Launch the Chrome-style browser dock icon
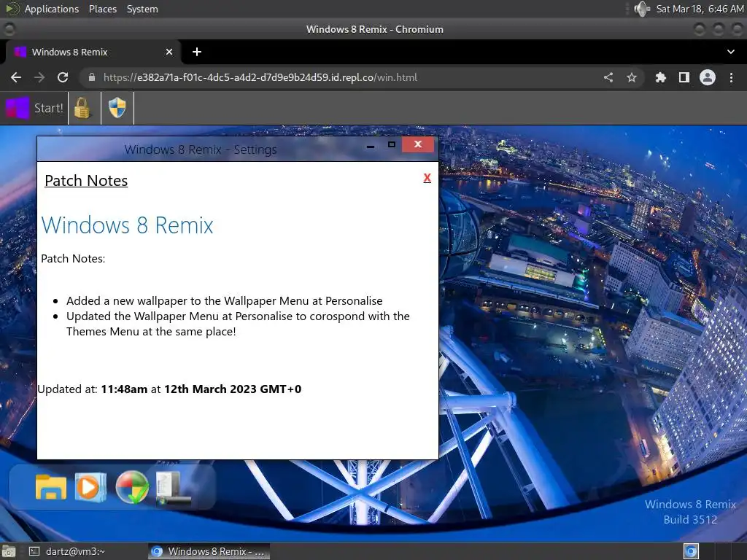The image size is (747, 560). pyautogui.click(x=132, y=487)
